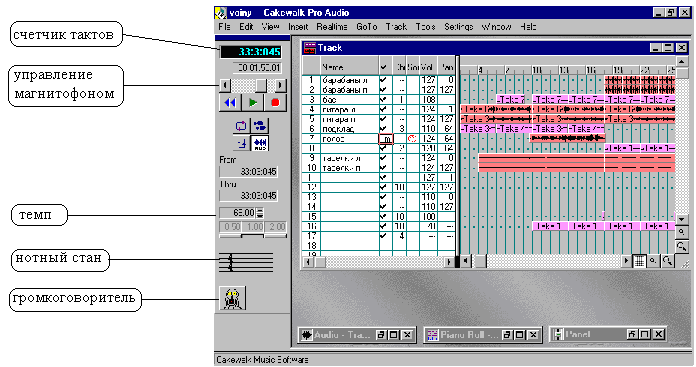The width and height of the screenshot is (696, 367).
Task: Click the clips pane vertical scroll down arrow
Action: click(x=682, y=220)
